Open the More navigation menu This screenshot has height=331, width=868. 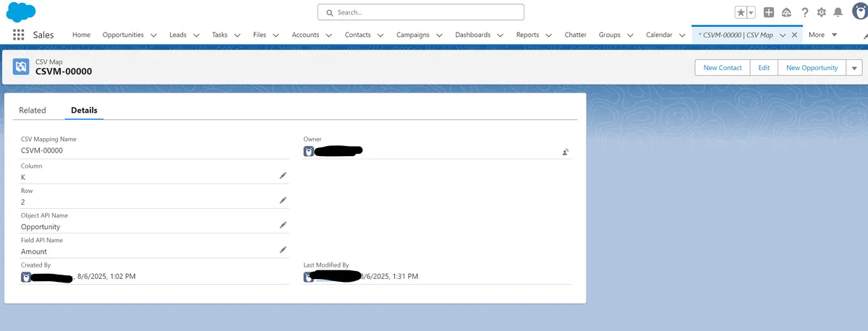(822, 35)
